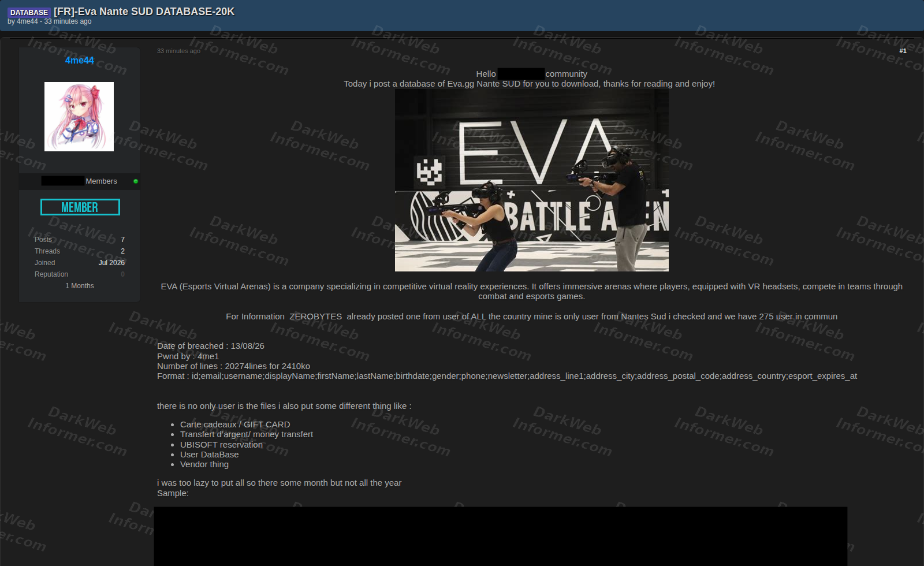Select the 'Carte cadeaux / GIFT CARD' list item
924x566 pixels.
pos(235,425)
